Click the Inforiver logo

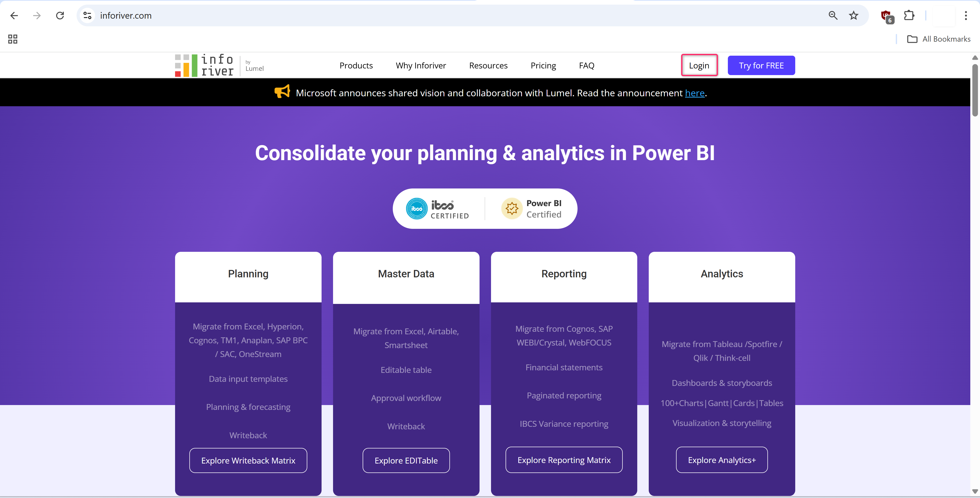(204, 65)
